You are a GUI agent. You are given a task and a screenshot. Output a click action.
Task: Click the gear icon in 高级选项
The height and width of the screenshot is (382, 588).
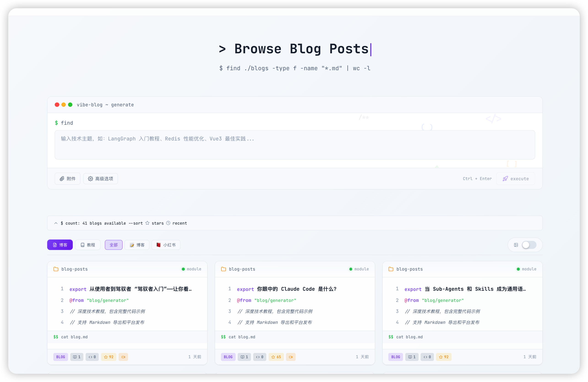pos(90,179)
